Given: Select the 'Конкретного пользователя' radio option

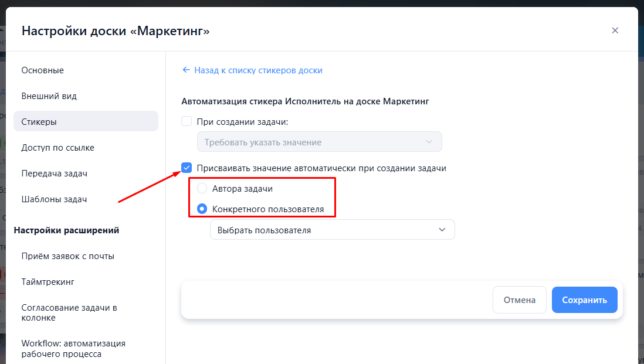Looking at the screenshot, I should point(202,209).
